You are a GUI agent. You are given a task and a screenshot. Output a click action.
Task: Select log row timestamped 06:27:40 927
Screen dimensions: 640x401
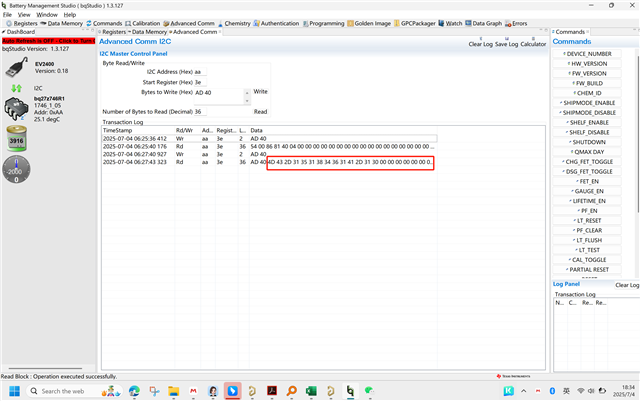[x=269, y=154]
